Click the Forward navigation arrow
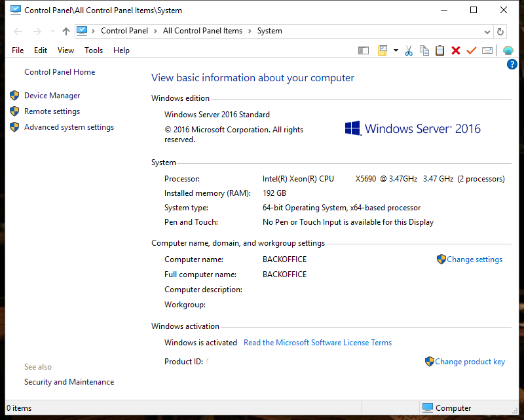 (x=37, y=31)
